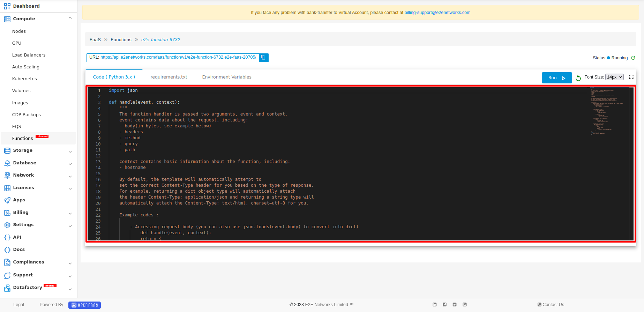Click the Compliances document icon

tap(7, 262)
